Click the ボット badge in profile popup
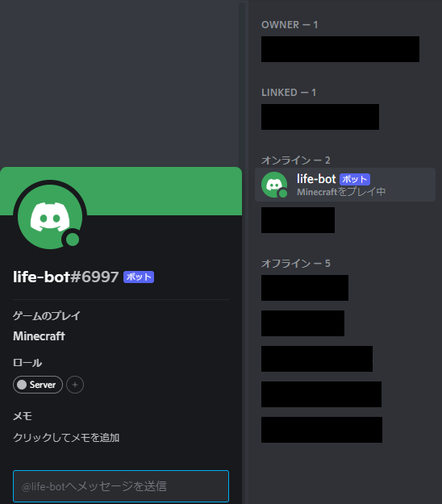442x504 pixels. [x=139, y=277]
